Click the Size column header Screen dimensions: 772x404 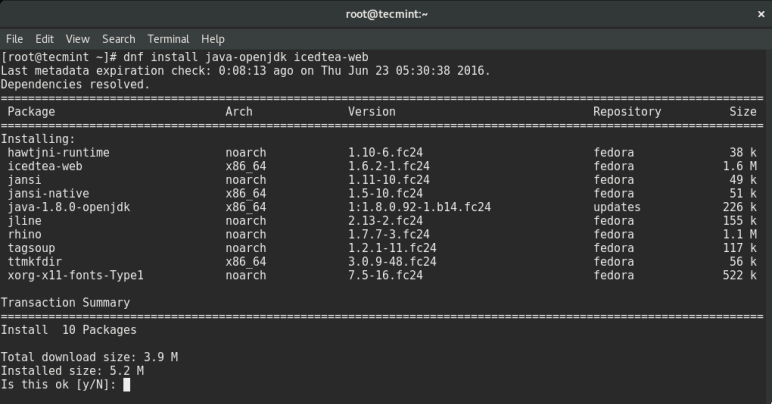pyautogui.click(x=743, y=112)
